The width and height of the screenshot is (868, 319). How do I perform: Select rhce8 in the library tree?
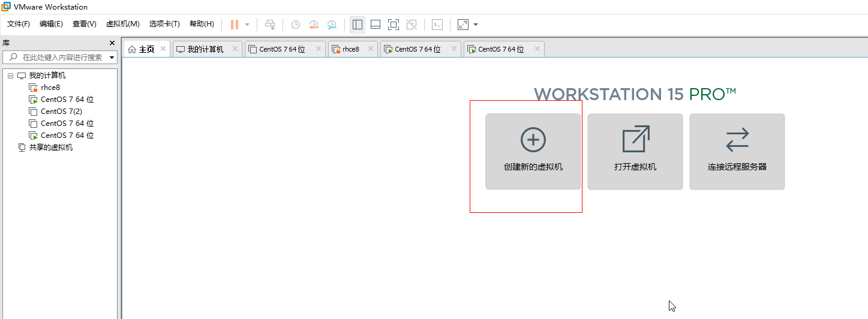[x=50, y=88]
